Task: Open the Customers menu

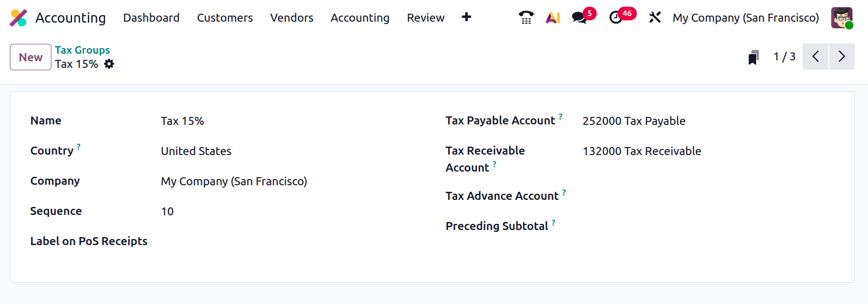Action: [225, 18]
